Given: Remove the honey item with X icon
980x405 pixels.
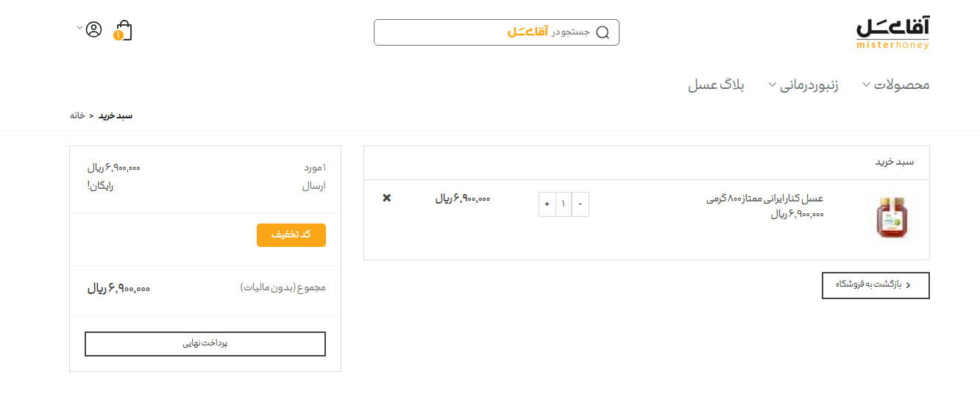Looking at the screenshot, I should click(x=387, y=198).
